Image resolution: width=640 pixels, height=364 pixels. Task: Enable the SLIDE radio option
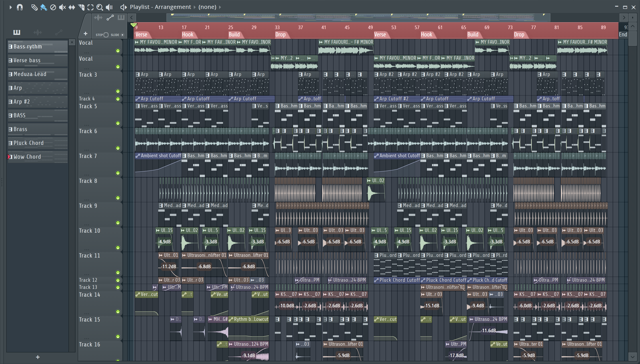coord(122,35)
